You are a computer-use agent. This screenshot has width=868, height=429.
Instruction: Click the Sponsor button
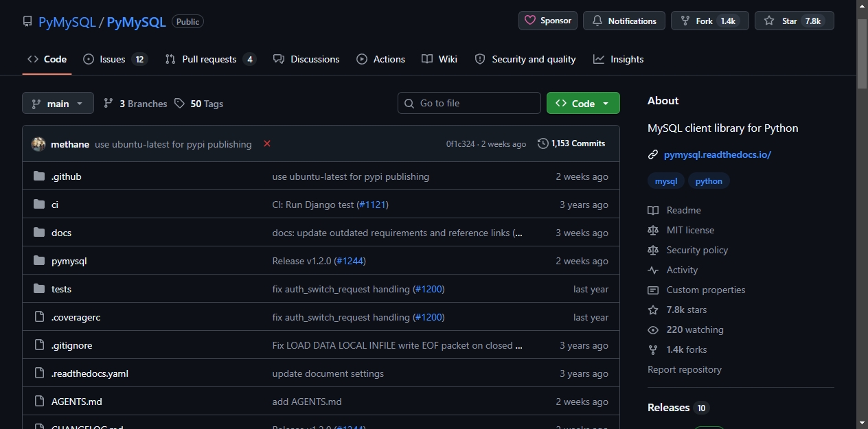pyautogui.click(x=548, y=21)
